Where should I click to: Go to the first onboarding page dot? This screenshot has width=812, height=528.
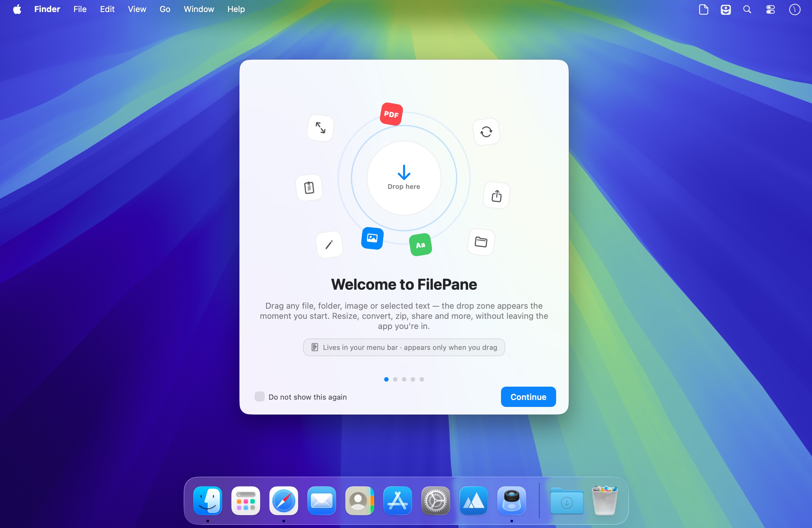[x=386, y=379]
